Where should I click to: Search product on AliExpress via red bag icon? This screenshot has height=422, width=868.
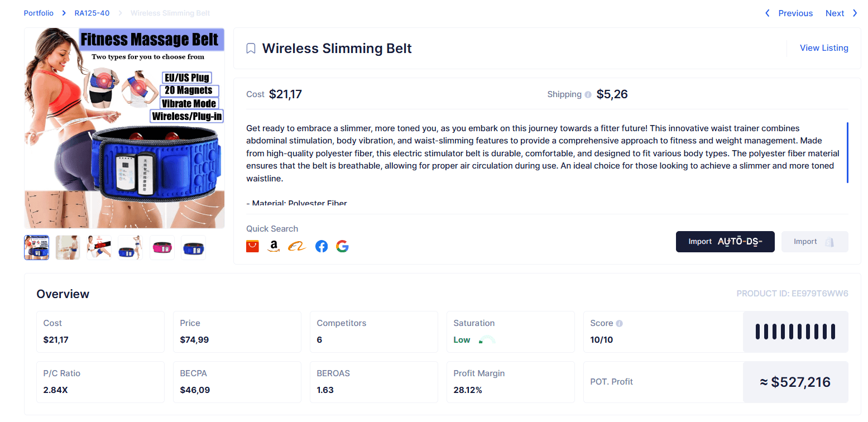point(252,246)
